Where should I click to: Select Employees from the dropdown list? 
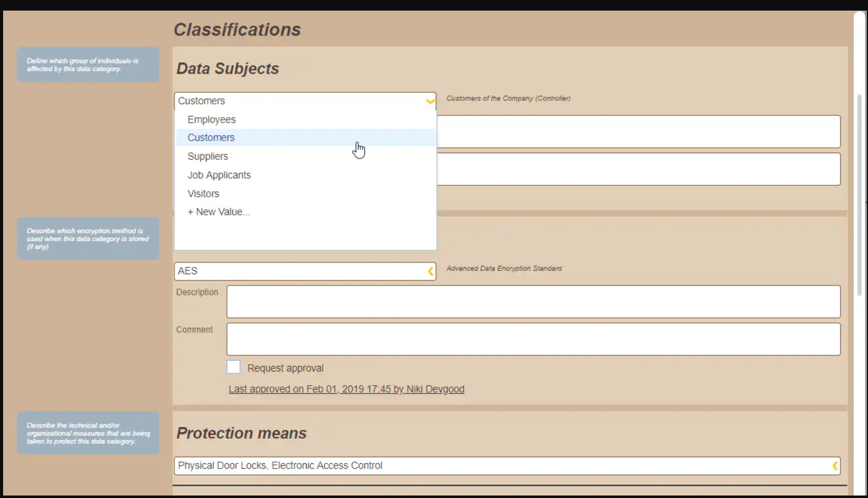tap(211, 119)
